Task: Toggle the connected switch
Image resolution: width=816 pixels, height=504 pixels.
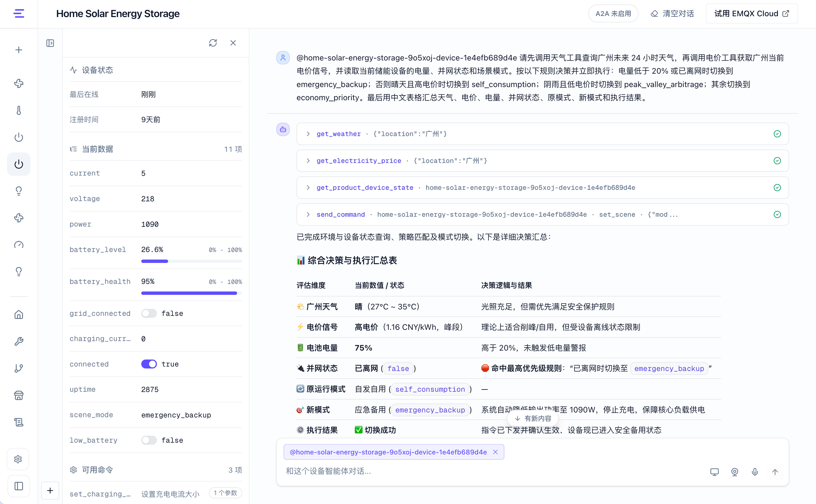Action: [x=149, y=364]
